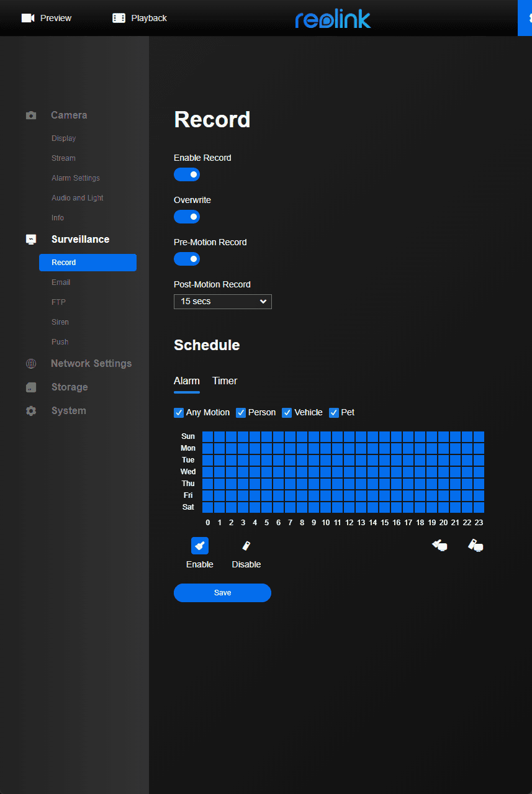Select the Disable eraser icon
This screenshot has height=794, width=532.
[246, 546]
